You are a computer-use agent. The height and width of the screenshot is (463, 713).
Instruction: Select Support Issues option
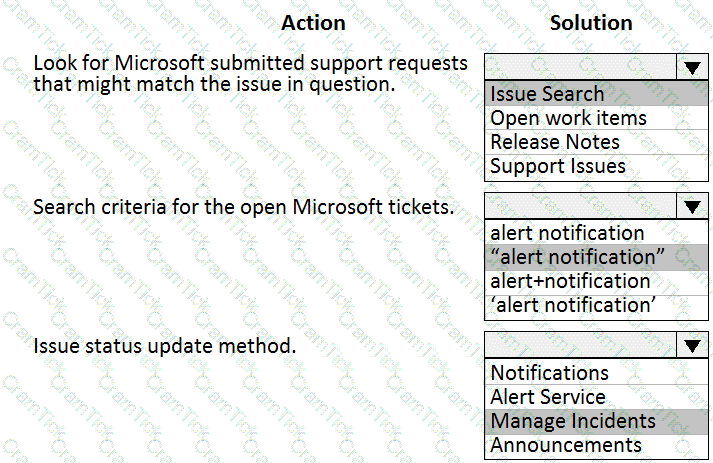[596, 166]
